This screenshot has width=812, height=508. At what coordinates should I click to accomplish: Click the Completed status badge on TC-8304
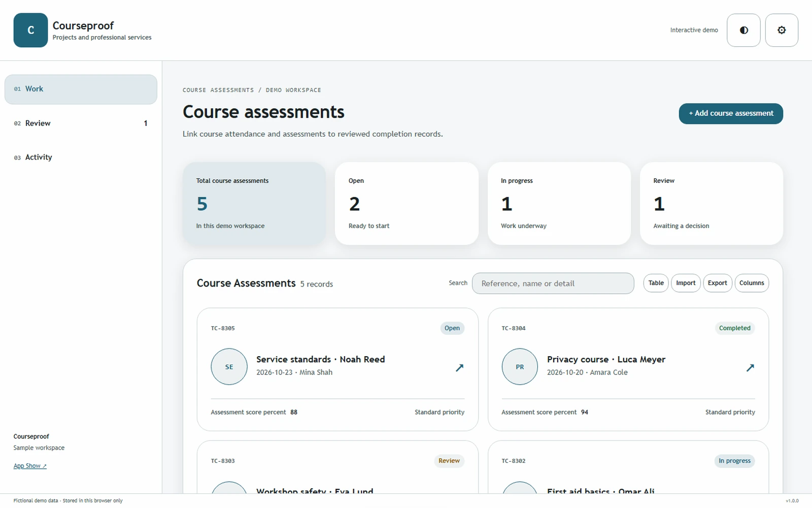[734, 328]
